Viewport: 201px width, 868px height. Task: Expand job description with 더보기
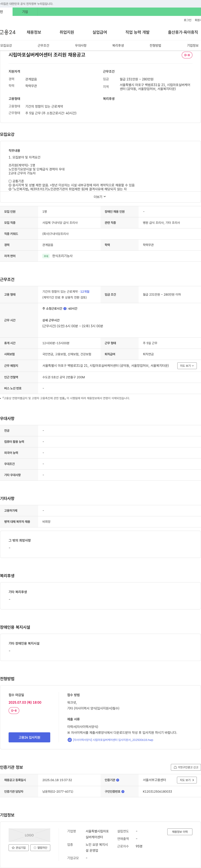(x=100, y=197)
